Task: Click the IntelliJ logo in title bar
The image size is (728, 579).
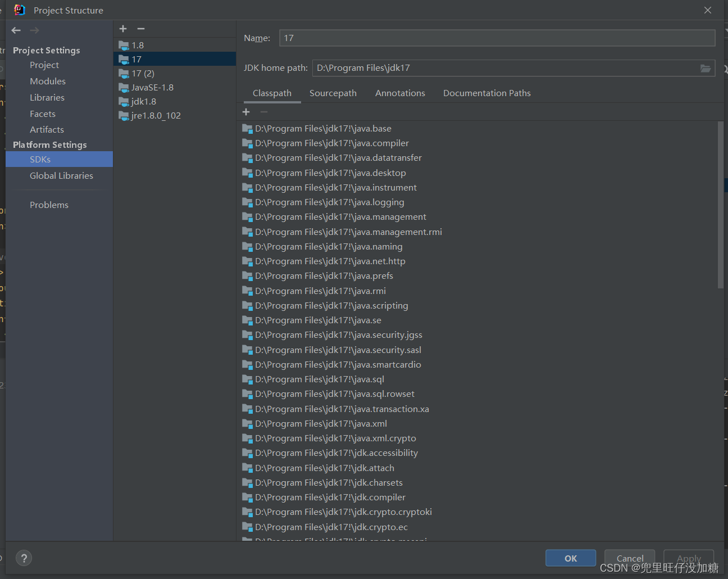Action: click(x=20, y=10)
